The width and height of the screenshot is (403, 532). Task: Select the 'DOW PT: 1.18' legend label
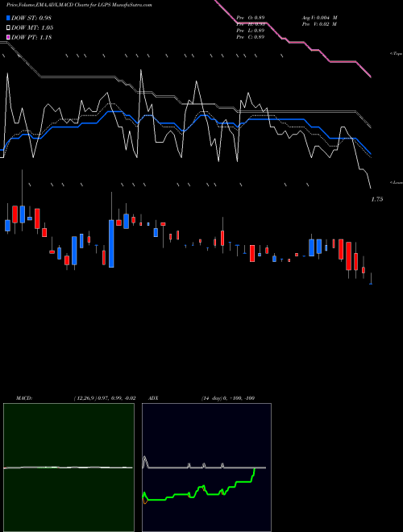pos(31,37)
